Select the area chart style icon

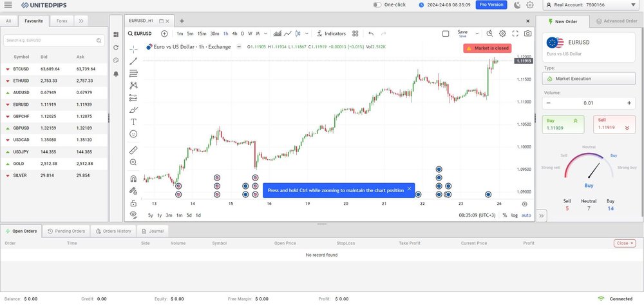[x=277, y=34]
